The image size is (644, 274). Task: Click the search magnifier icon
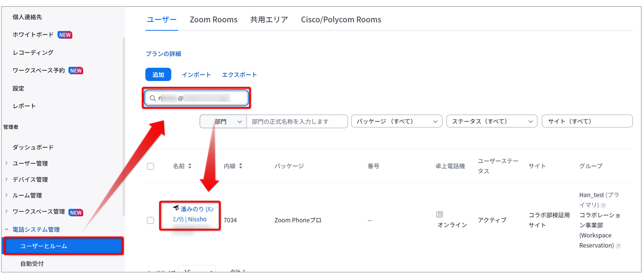click(x=152, y=98)
